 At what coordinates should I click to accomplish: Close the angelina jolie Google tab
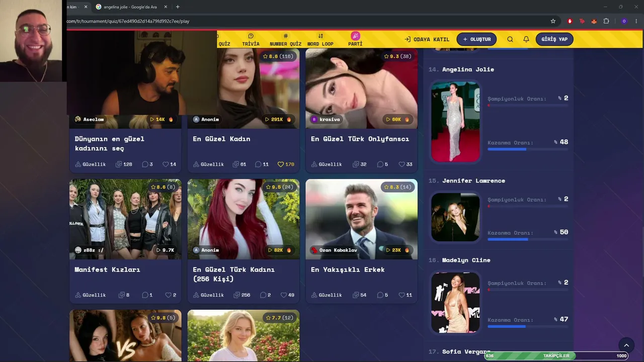[x=166, y=7]
